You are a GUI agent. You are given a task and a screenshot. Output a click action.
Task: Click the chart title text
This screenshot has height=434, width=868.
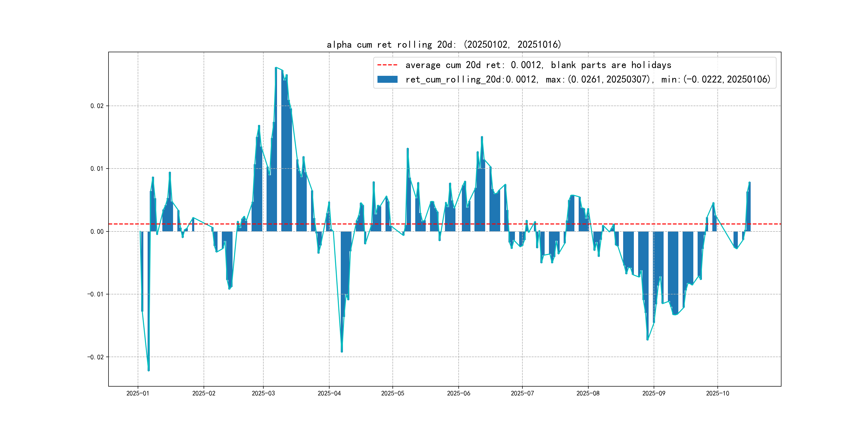[444, 44]
